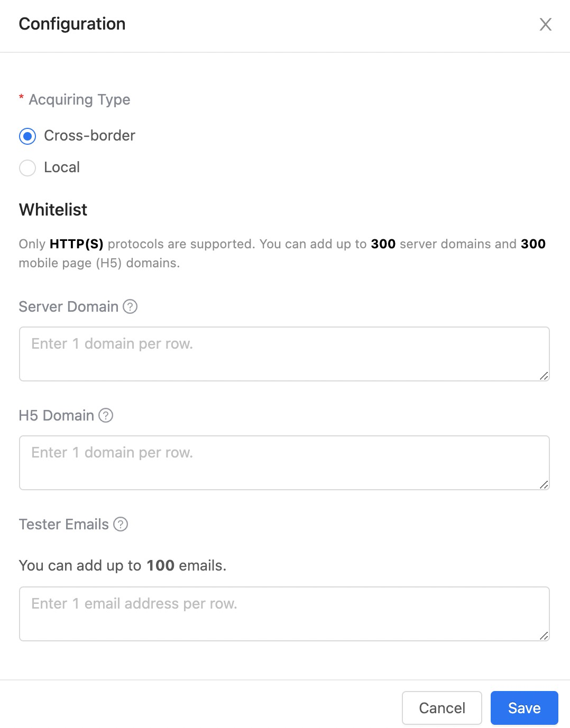Click the Whitelist section heading
570x728 pixels.
coord(53,210)
